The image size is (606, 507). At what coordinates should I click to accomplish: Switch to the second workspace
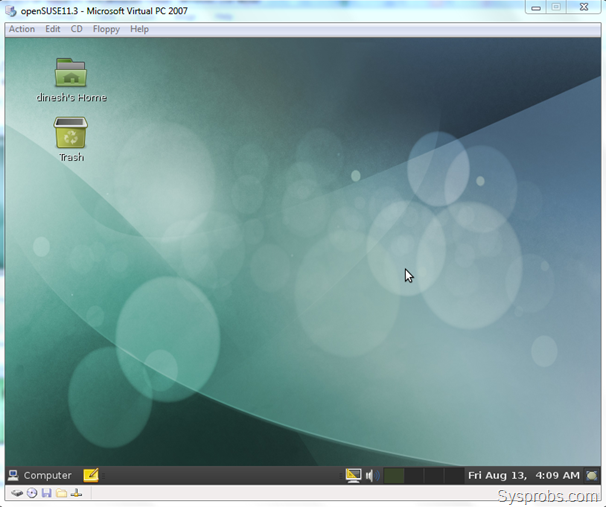coord(414,475)
